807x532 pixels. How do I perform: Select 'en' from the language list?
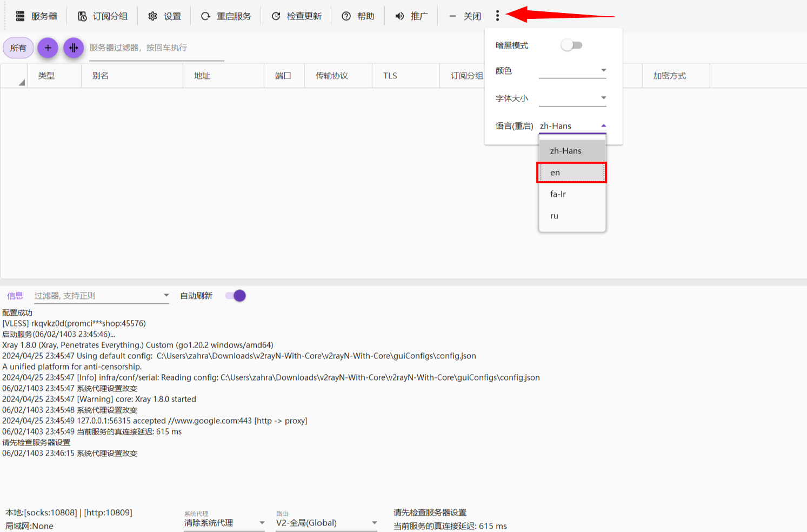click(x=571, y=172)
